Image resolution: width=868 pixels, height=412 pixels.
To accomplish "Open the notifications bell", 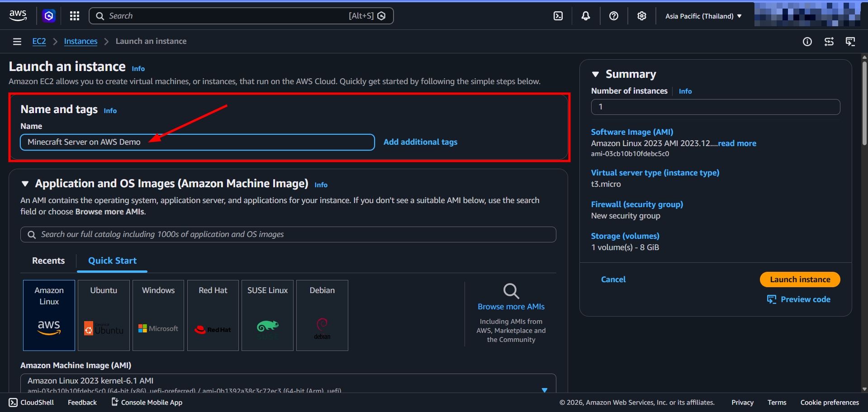I will click(586, 16).
